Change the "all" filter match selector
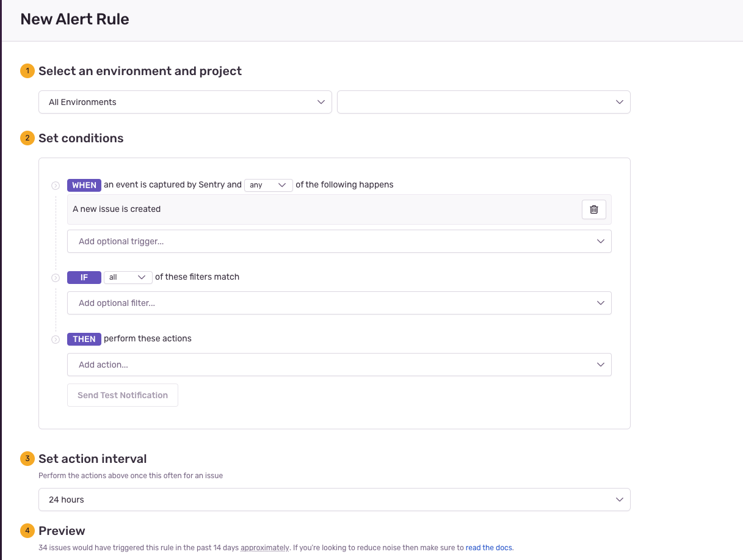 [128, 277]
